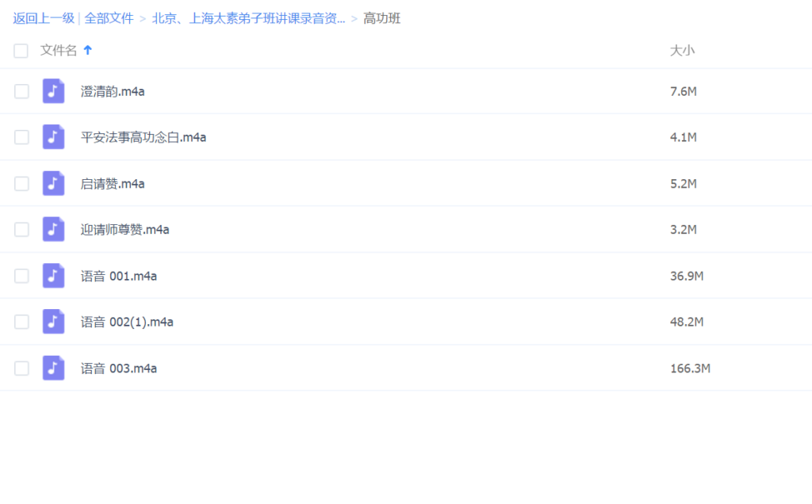
Task: Mark the checkbox for 语音 003.m4a
Action: pos(21,368)
